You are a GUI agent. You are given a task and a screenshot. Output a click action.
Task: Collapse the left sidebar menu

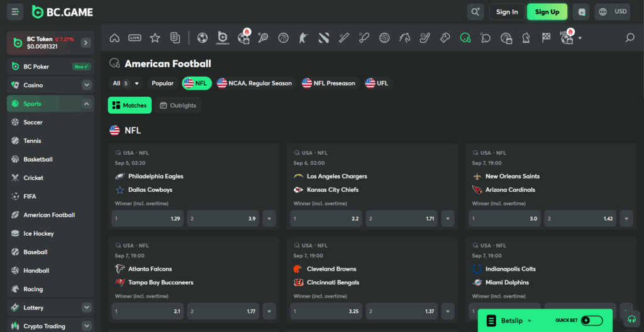15,11
